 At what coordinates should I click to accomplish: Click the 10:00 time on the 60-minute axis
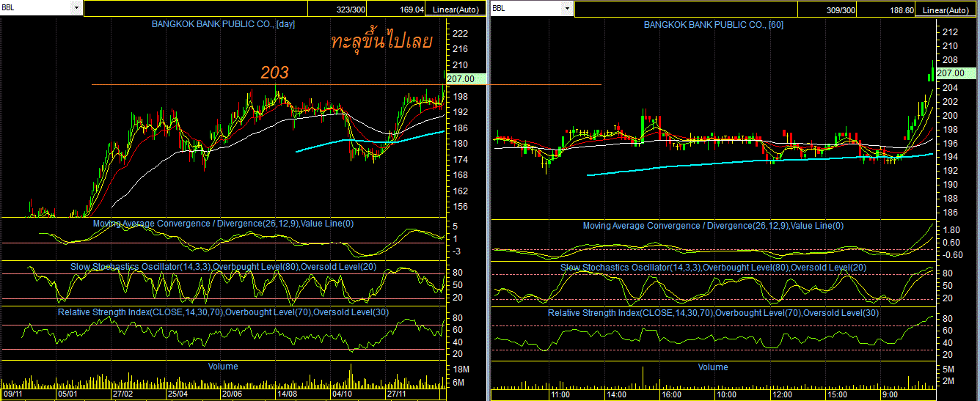[726, 394]
